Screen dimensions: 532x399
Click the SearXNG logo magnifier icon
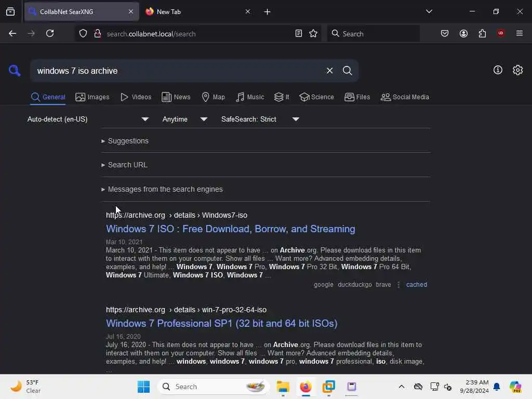pyautogui.click(x=15, y=71)
